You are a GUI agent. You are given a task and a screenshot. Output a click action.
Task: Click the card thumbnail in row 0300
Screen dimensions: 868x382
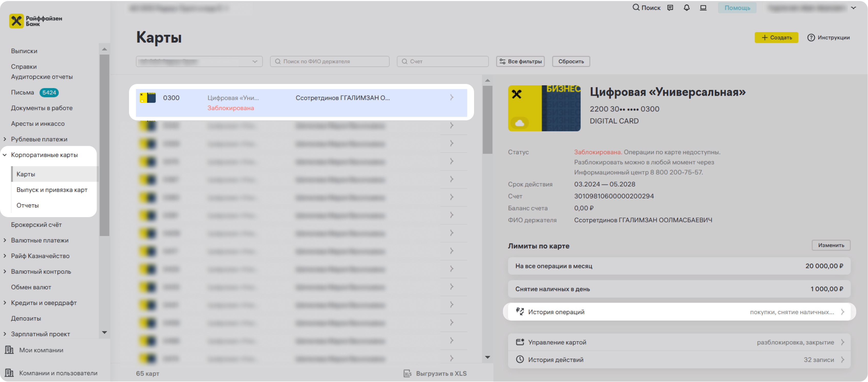point(148,98)
